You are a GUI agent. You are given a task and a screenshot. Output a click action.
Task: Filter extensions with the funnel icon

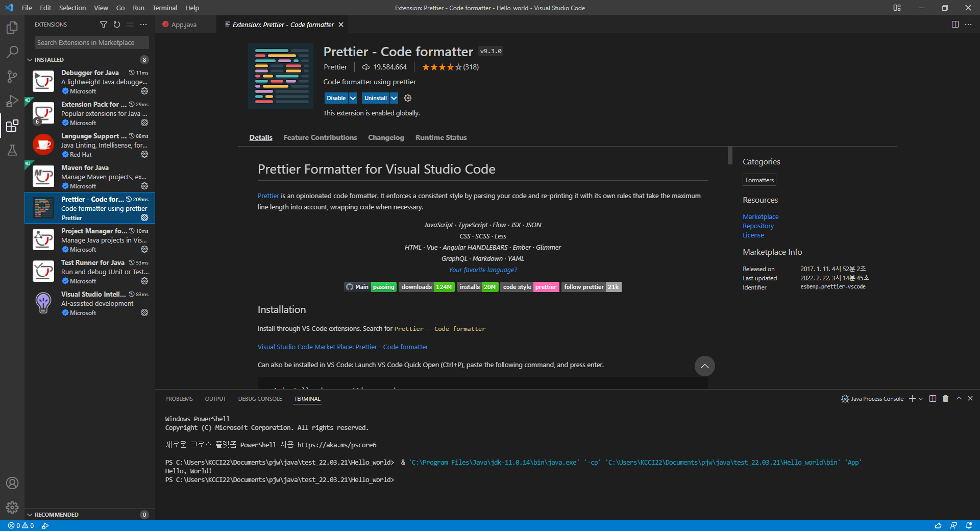[104, 25]
